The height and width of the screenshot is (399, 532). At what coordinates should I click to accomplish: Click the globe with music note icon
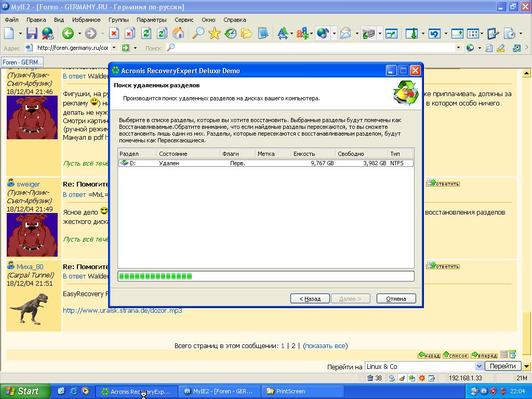tap(322, 33)
